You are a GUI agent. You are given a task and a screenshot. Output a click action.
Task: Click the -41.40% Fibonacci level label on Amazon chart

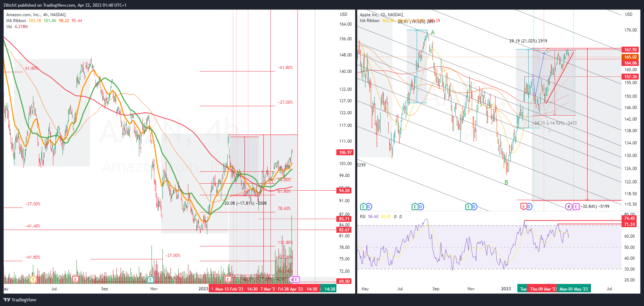click(x=33, y=226)
